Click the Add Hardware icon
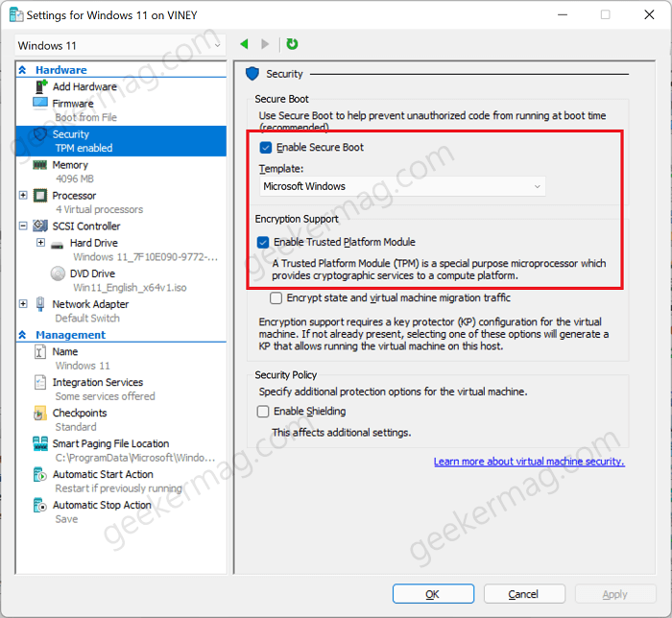672x618 pixels. pyautogui.click(x=40, y=86)
